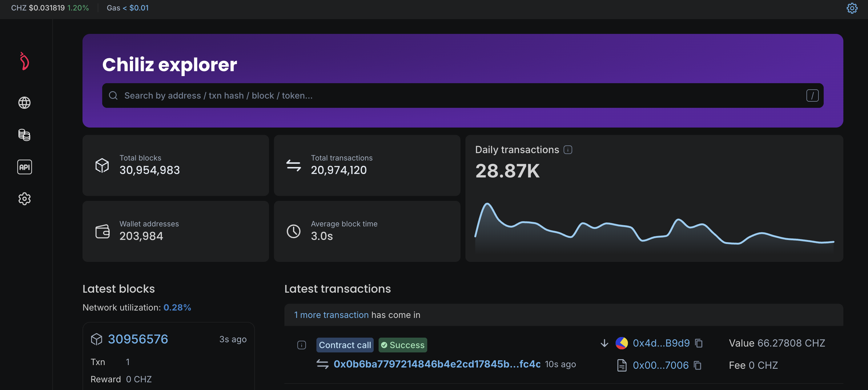Open sender address 0x4d...B9d9
Screen dimensions: 868x390
tap(661, 343)
